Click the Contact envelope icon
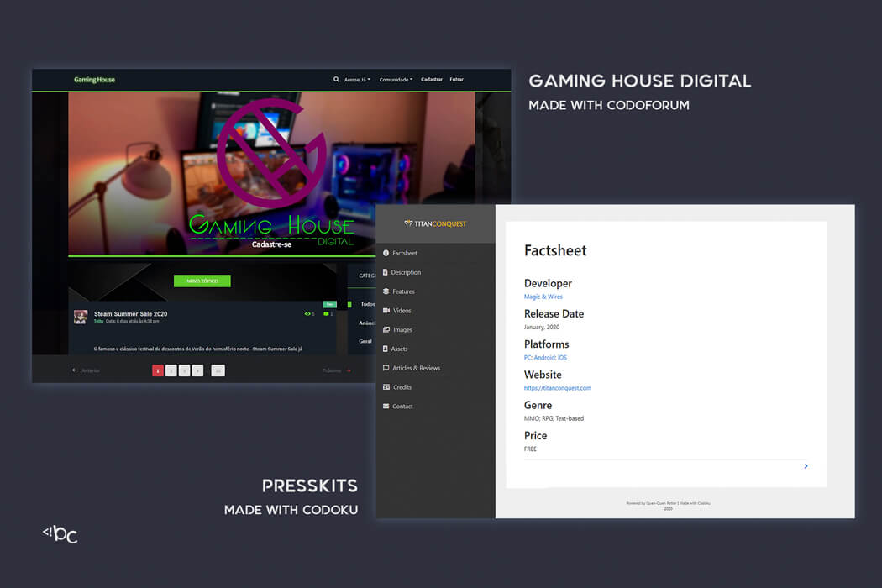Image resolution: width=882 pixels, height=588 pixels. coord(386,407)
